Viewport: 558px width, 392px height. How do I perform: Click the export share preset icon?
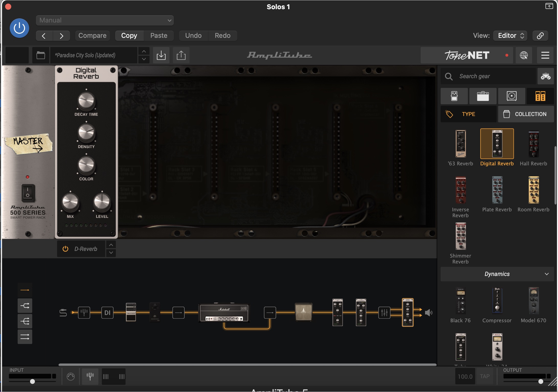point(181,55)
